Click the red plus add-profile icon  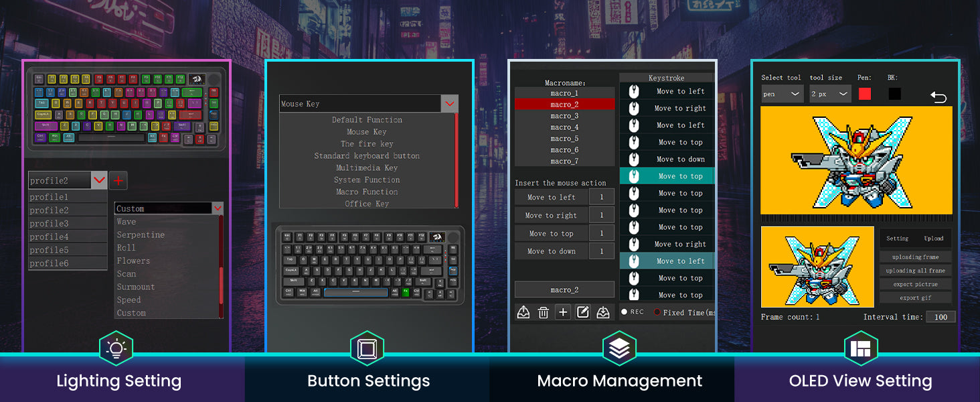coord(118,180)
